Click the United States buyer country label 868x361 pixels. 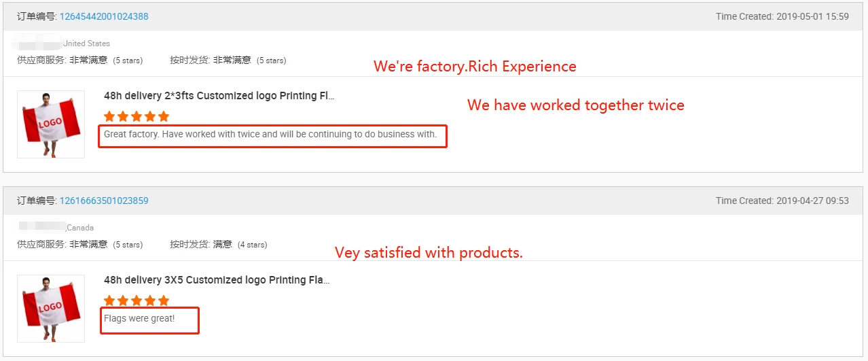tap(86, 44)
